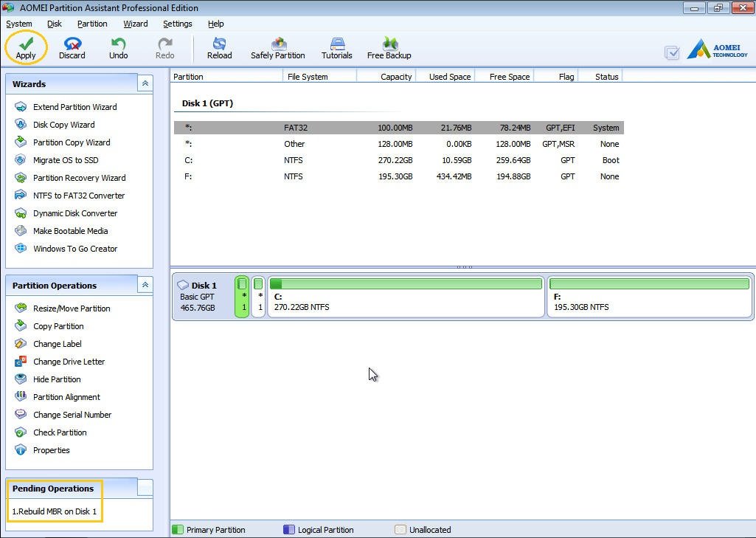The width and height of the screenshot is (756, 538).
Task: Open NTFS to FAT32 Converter
Action: pyautogui.click(x=78, y=196)
